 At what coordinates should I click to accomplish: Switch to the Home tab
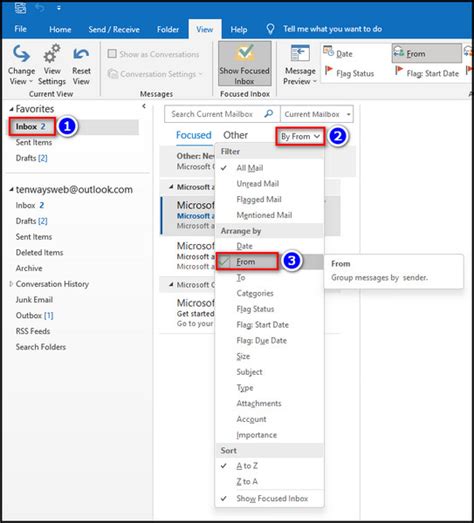click(60, 29)
